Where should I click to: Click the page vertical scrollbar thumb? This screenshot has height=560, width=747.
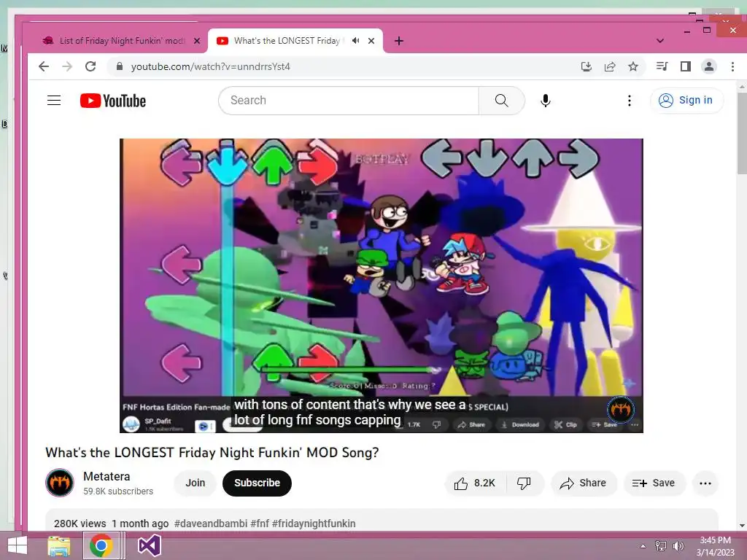[x=742, y=133]
